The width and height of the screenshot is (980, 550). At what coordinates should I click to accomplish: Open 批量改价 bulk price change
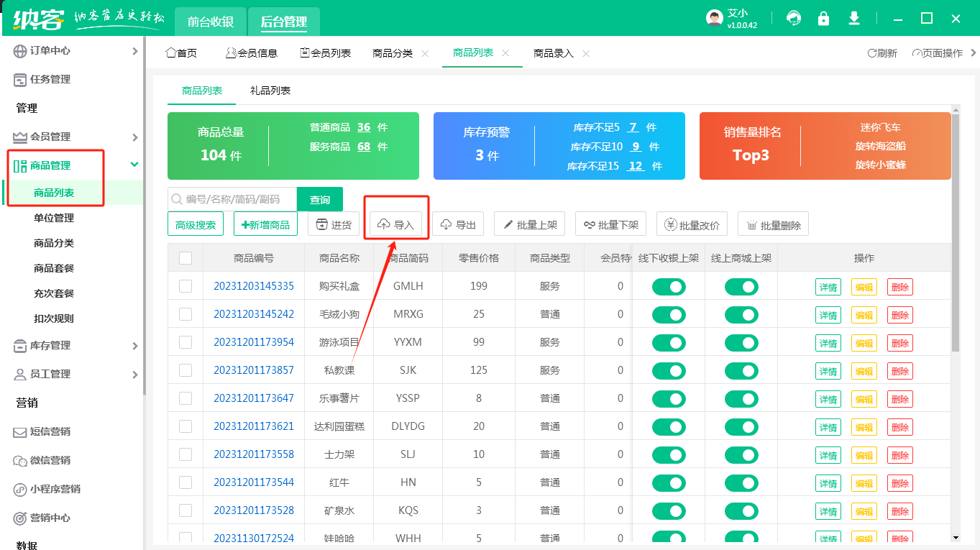pos(692,224)
